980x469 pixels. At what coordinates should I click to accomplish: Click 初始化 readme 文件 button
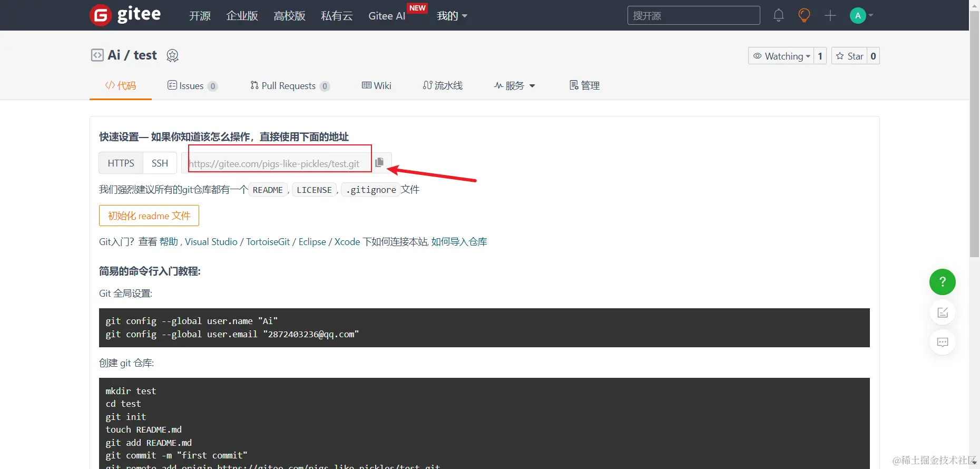(x=149, y=216)
